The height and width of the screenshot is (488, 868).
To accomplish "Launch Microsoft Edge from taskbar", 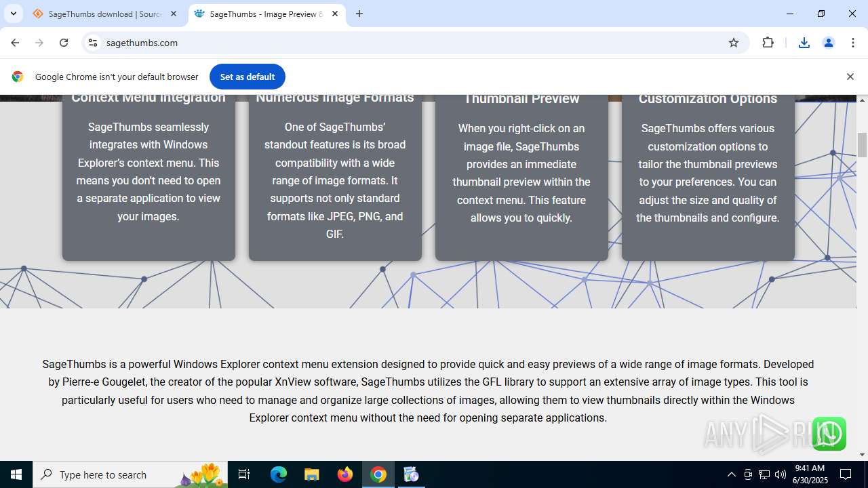I will click(279, 474).
